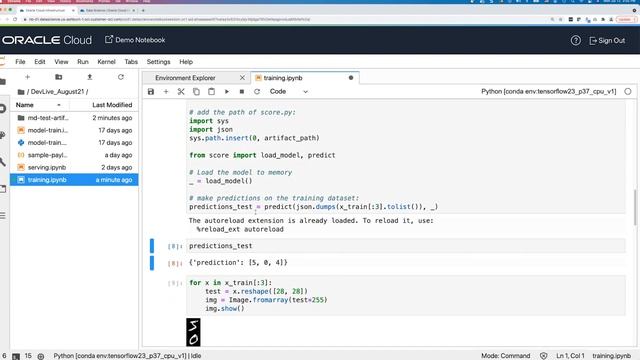640x360 pixels.
Task: Interrupt the kernel with stop icon
Action: tap(242, 91)
